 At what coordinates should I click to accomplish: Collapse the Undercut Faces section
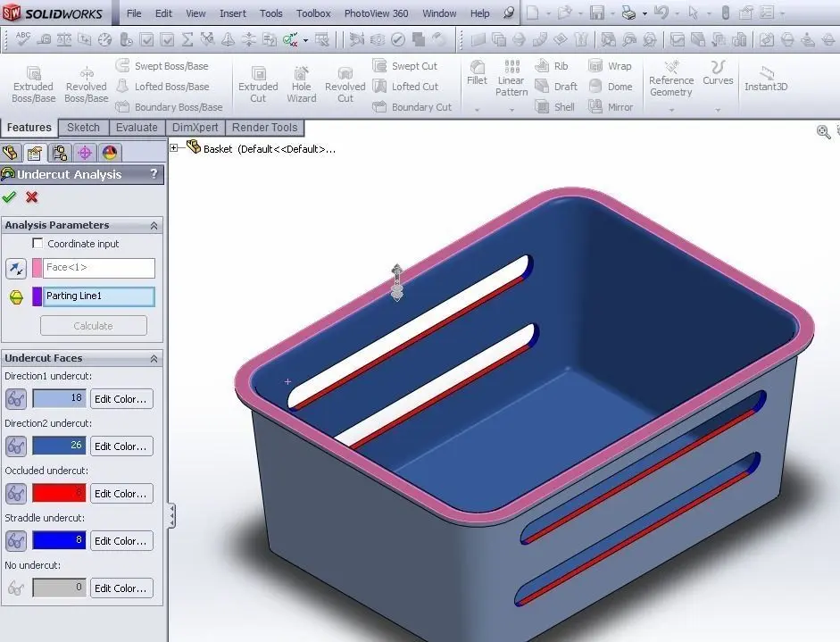(x=154, y=359)
